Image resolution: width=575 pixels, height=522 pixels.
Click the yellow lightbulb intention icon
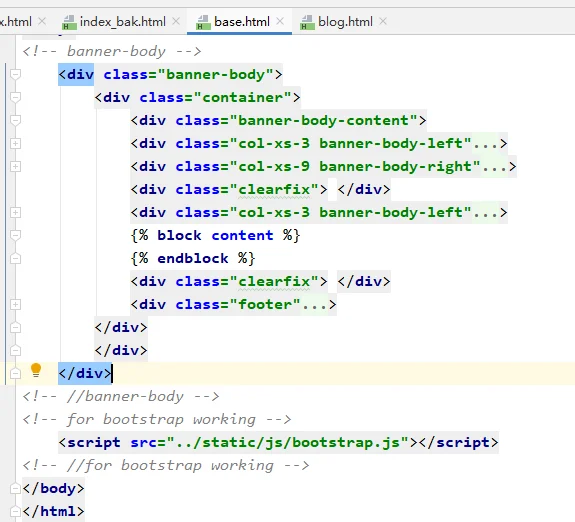(36, 370)
